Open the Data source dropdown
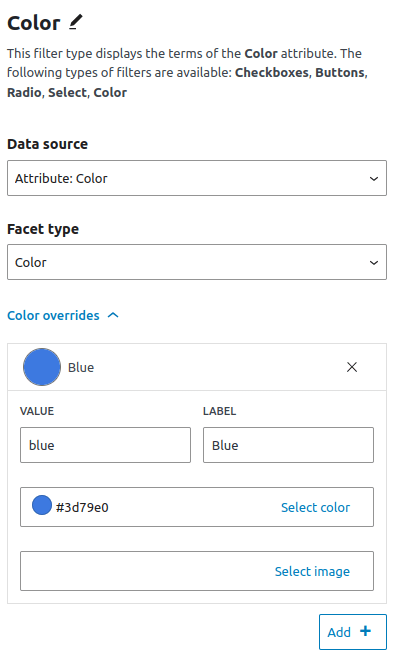The width and height of the screenshot is (394, 656). tap(197, 178)
